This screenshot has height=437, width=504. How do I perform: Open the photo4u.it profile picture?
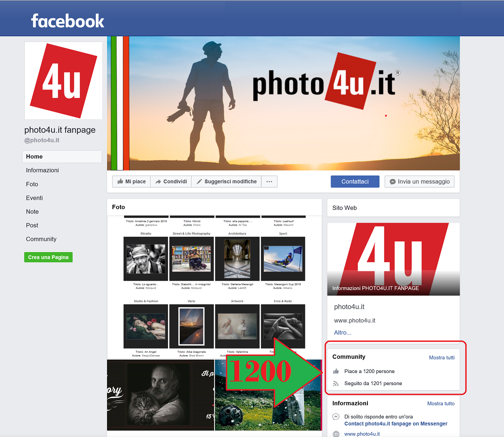[63, 81]
